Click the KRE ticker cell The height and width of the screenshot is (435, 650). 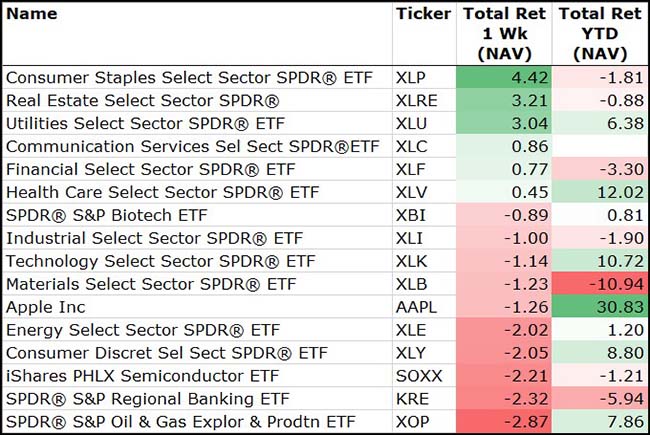(412, 398)
